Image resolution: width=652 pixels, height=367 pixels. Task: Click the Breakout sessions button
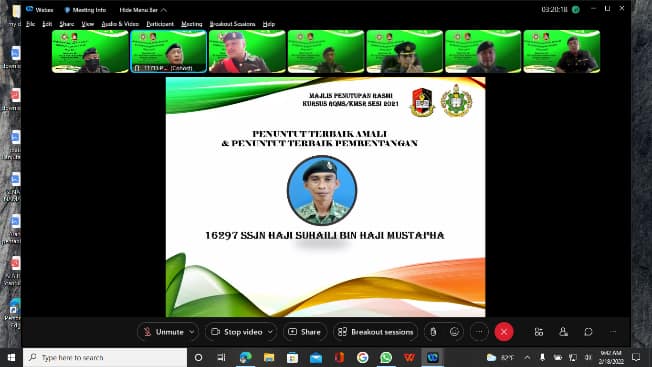(x=375, y=332)
